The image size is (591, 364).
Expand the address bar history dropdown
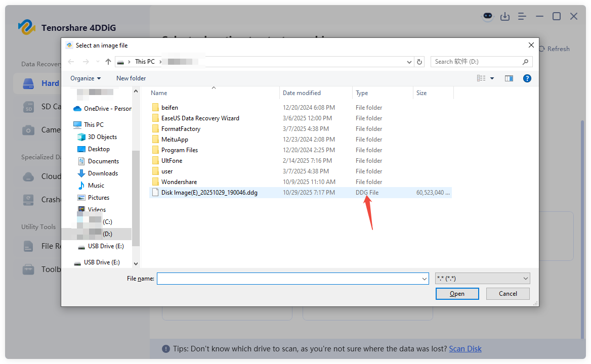point(409,62)
